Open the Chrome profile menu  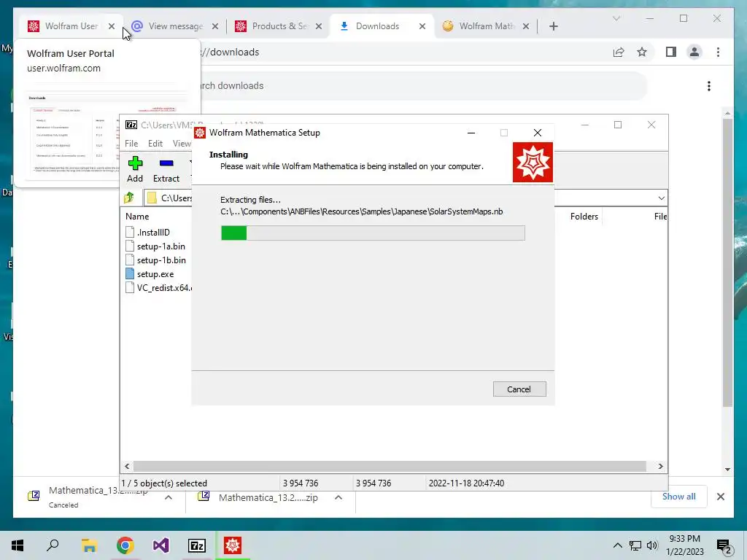(694, 52)
